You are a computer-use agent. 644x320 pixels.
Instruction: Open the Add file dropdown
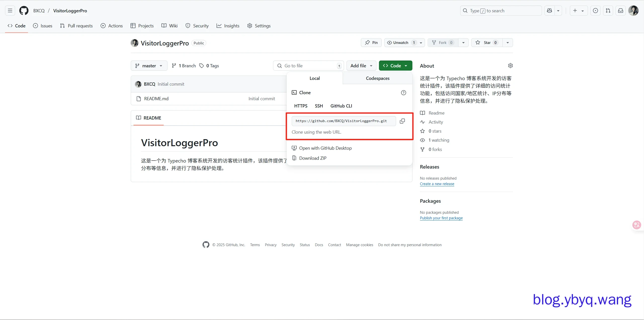click(361, 66)
